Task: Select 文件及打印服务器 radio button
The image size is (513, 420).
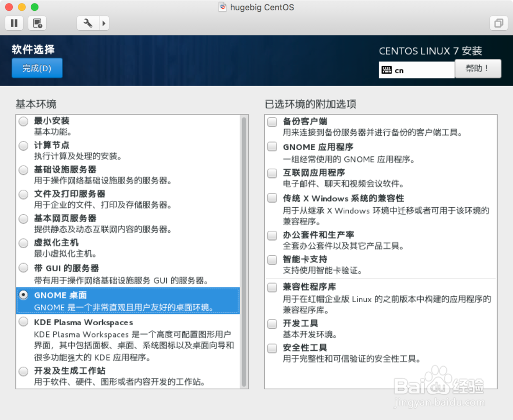Action: pyautogui.click(x=24, y=194)
